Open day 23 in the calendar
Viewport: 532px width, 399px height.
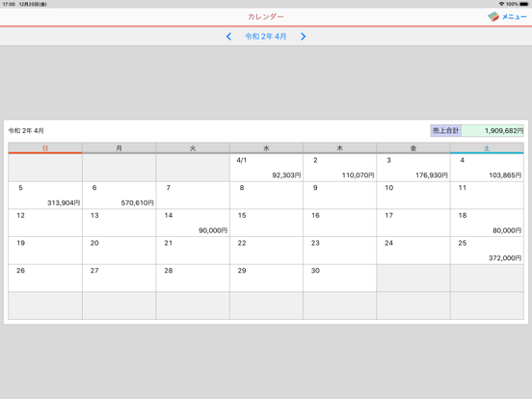point(339,251)
